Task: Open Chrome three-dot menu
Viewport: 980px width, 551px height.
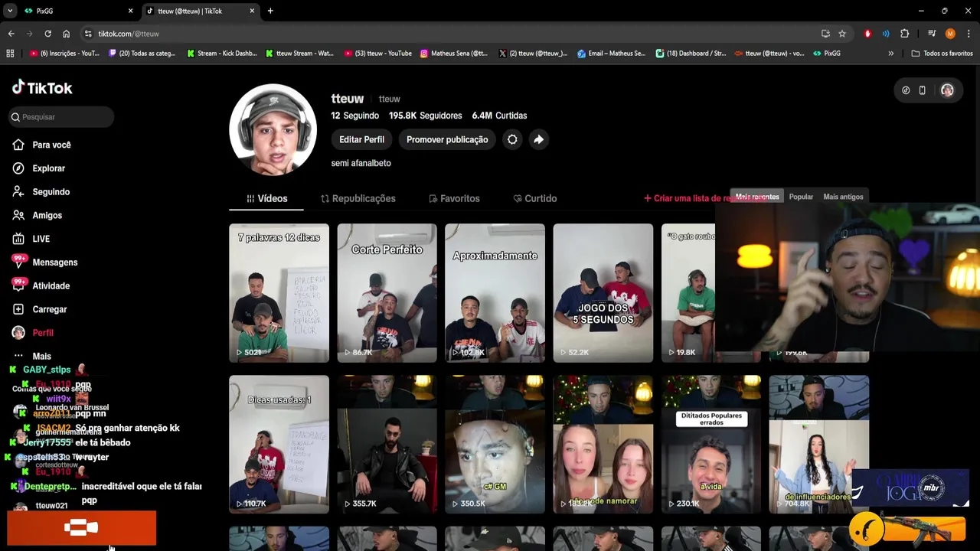Action: tap(969, 34)
